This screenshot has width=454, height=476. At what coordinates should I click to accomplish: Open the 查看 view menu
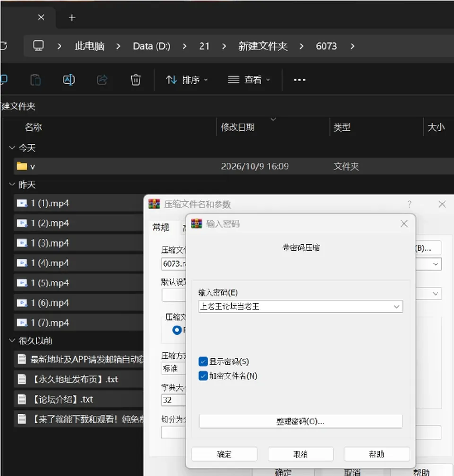[249, 80]
